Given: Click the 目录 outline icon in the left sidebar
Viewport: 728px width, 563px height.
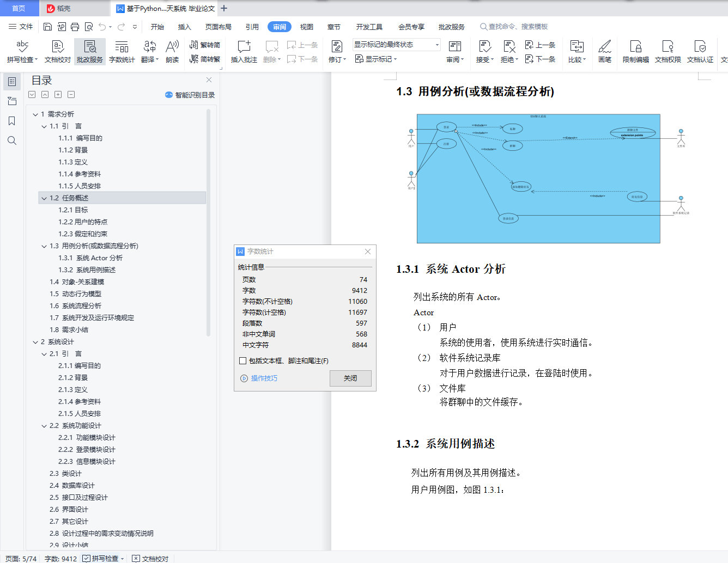Looking at the screenshot, I should pos(12,82).
